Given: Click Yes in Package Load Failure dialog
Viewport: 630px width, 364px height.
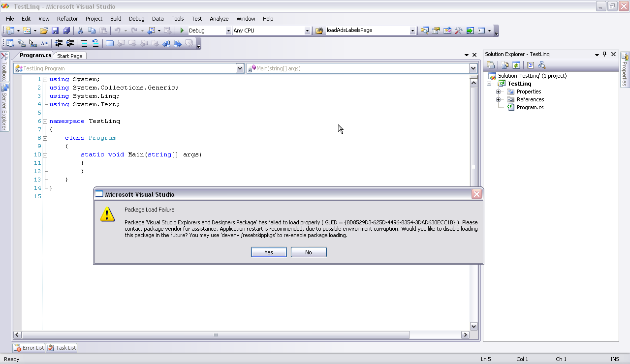Looking at the screenshot, I should [269, 252].
